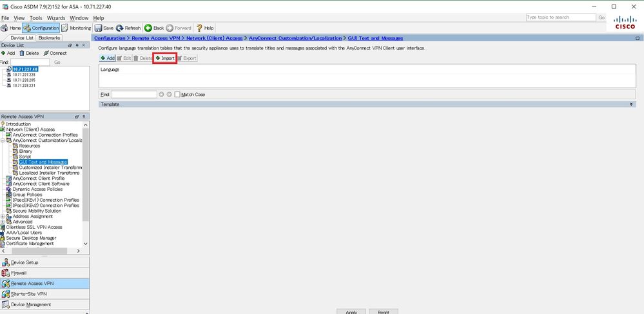Open the Script tree item
Screen dimensions: 644x314
[x=25, y=157]
